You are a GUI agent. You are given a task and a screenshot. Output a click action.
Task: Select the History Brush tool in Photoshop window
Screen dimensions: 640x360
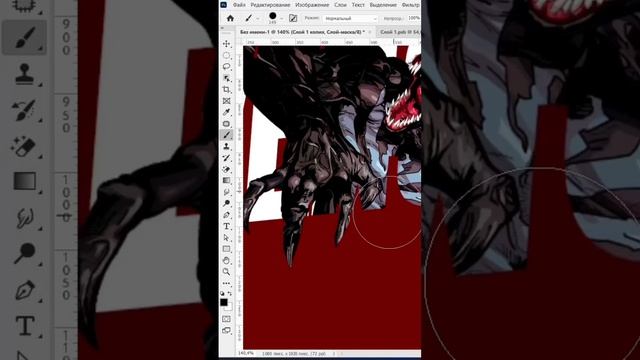pos(227,158)
